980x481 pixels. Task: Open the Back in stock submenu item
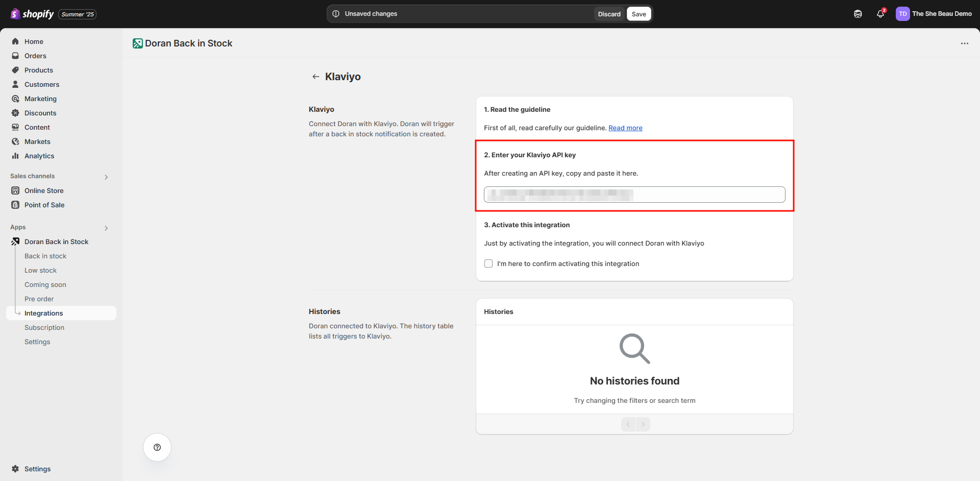click(x=45, y=256)
